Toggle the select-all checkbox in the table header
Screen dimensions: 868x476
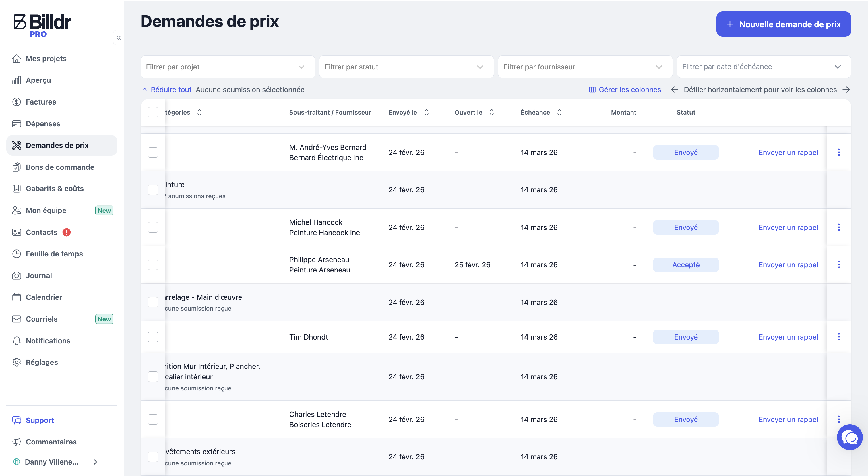pyautogui.click(x=153, y=112)
